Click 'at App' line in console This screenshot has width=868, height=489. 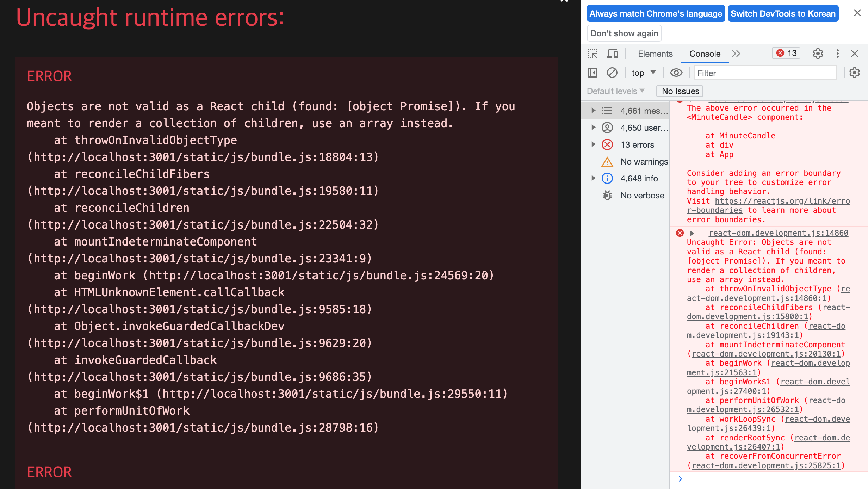coord(719,155)
